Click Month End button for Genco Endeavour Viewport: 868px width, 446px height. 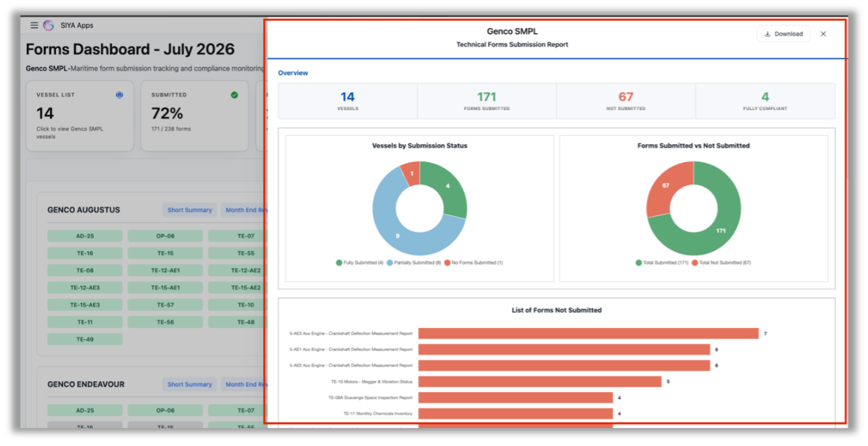[245, 385]
